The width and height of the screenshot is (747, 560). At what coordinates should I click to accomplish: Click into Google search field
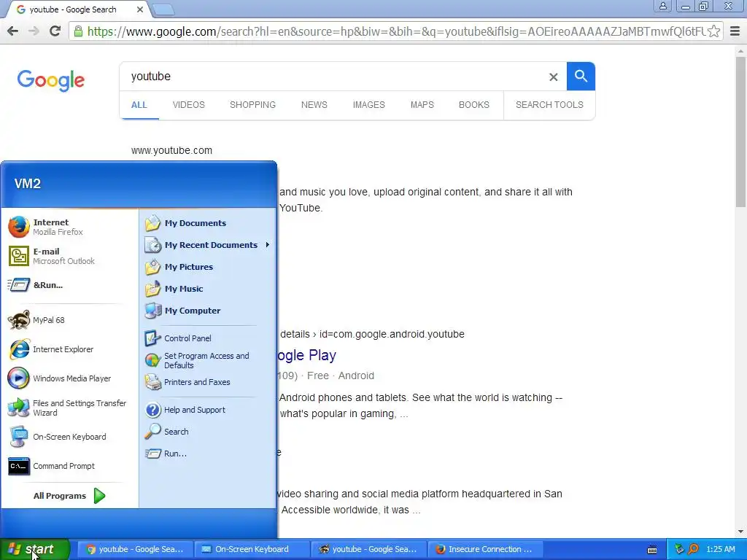[x=333, y=76]
